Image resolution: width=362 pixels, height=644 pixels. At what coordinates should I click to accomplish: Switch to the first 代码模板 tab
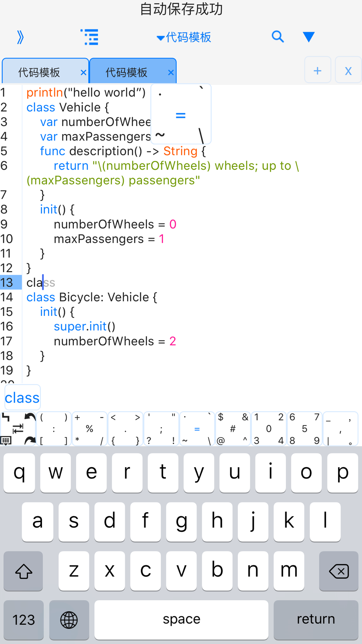point(39,72)
